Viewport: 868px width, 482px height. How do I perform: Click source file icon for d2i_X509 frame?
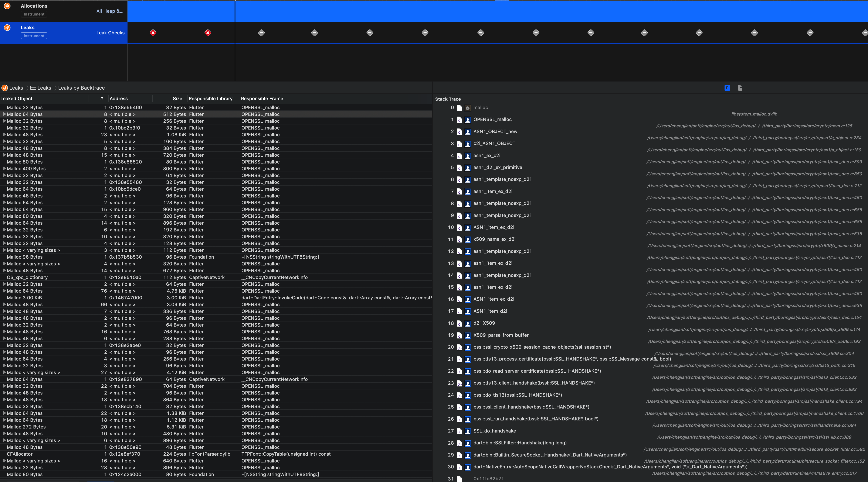point(459,323)
